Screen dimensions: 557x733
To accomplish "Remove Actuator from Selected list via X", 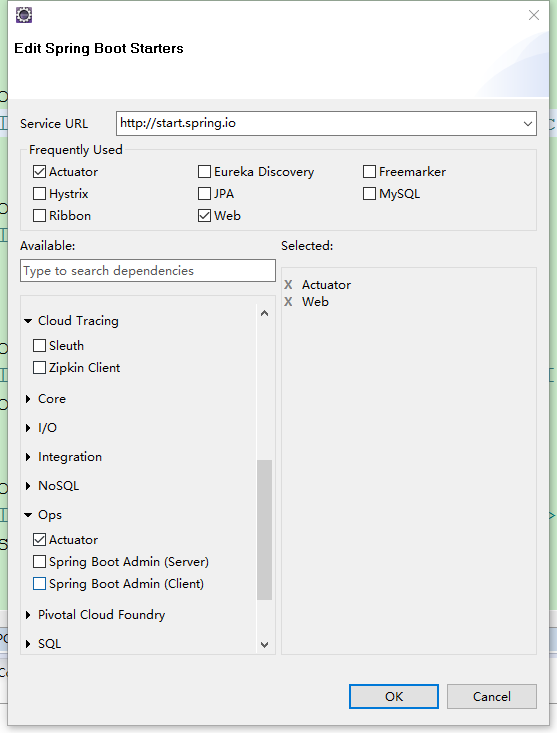I will point(288,285).
